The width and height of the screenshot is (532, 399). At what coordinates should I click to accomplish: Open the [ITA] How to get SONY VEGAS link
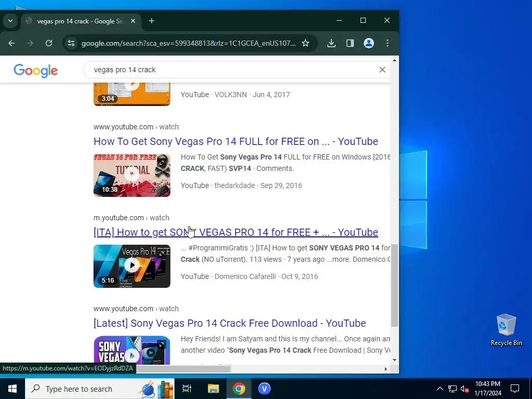[x=236, y=232]
